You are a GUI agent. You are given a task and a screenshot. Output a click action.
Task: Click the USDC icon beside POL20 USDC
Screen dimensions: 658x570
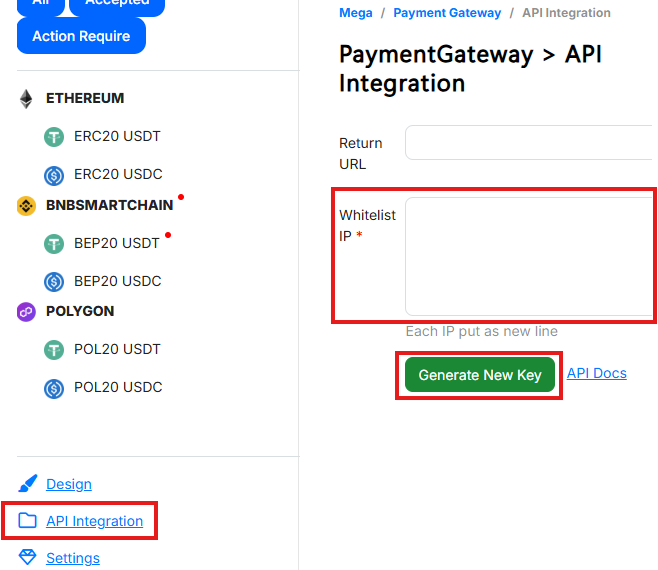coord(54,388)
